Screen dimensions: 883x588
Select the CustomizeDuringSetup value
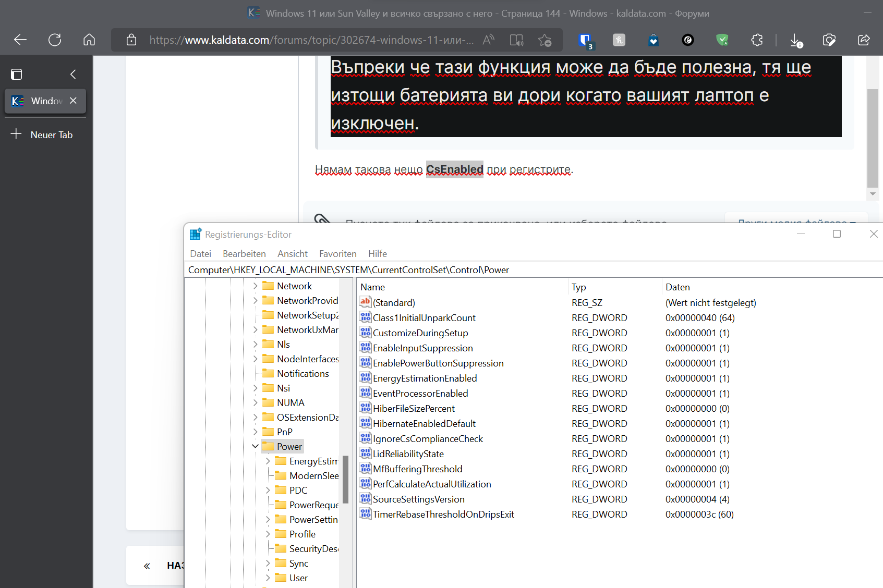[x=420, y=333]
